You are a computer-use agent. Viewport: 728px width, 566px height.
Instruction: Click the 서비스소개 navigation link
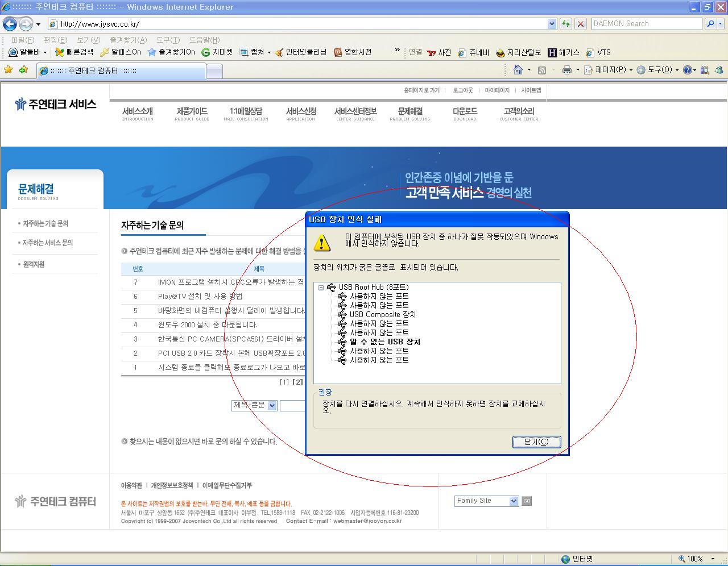click(138, 114)
